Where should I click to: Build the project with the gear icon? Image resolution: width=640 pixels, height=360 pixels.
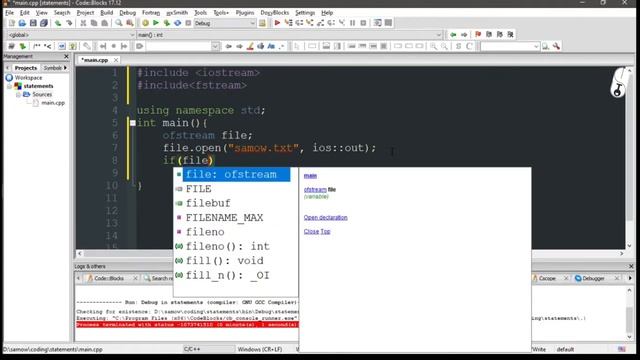point(145,23)
